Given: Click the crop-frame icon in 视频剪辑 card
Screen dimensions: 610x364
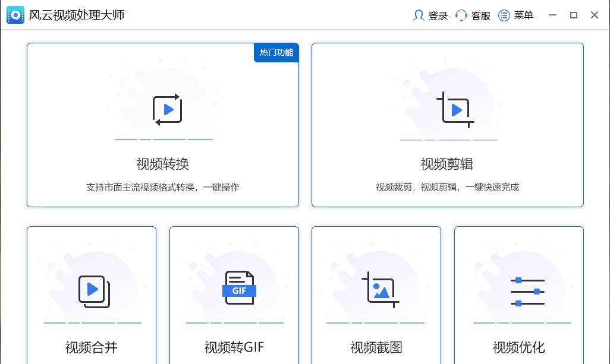Looking at the screenshot, I should (x=454, y=109).
